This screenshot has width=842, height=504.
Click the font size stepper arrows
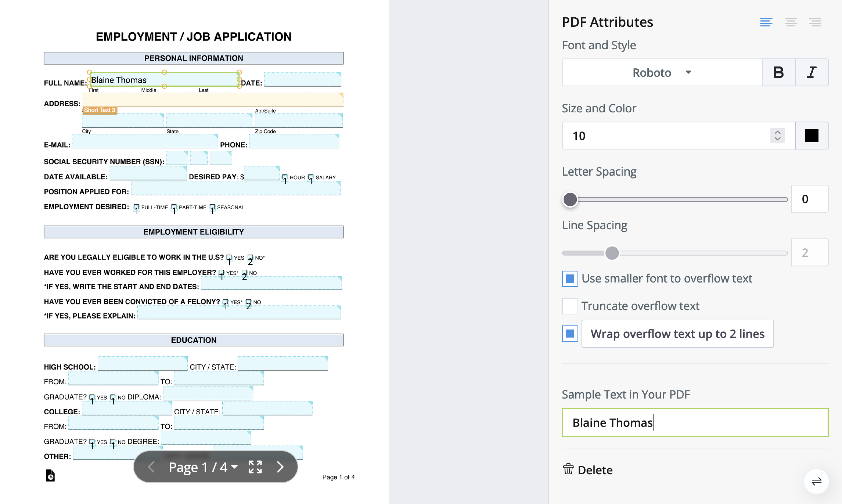777,135
